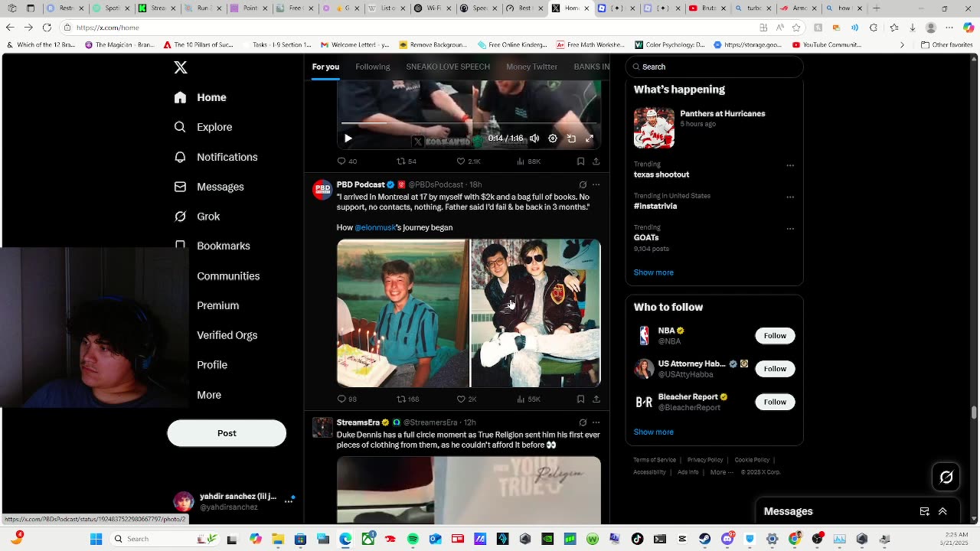Reply to the video post with 40 comments
Image resolution: width=980 pixels, height=551 pixels.
point(347,161)
